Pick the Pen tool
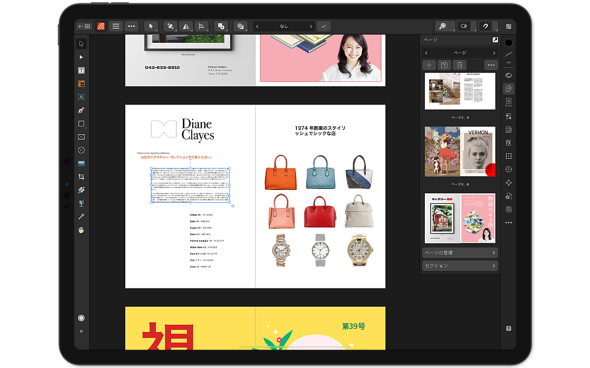 point(81,110)
